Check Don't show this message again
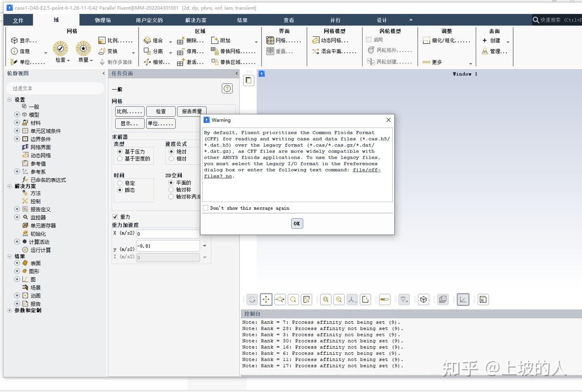582x392 pixels. tap(206, 208)
